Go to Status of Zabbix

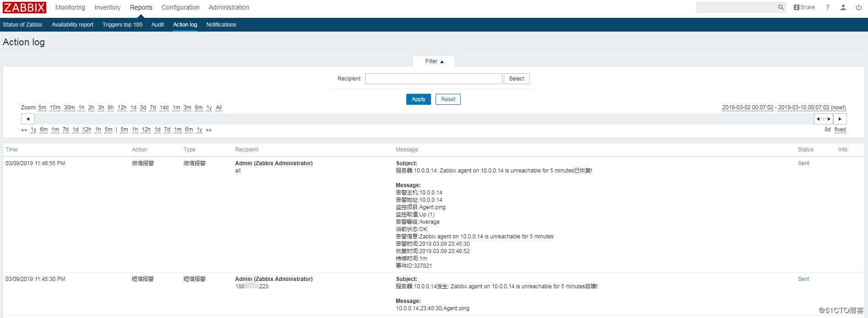pyautogui.click(x=22, y=25)
